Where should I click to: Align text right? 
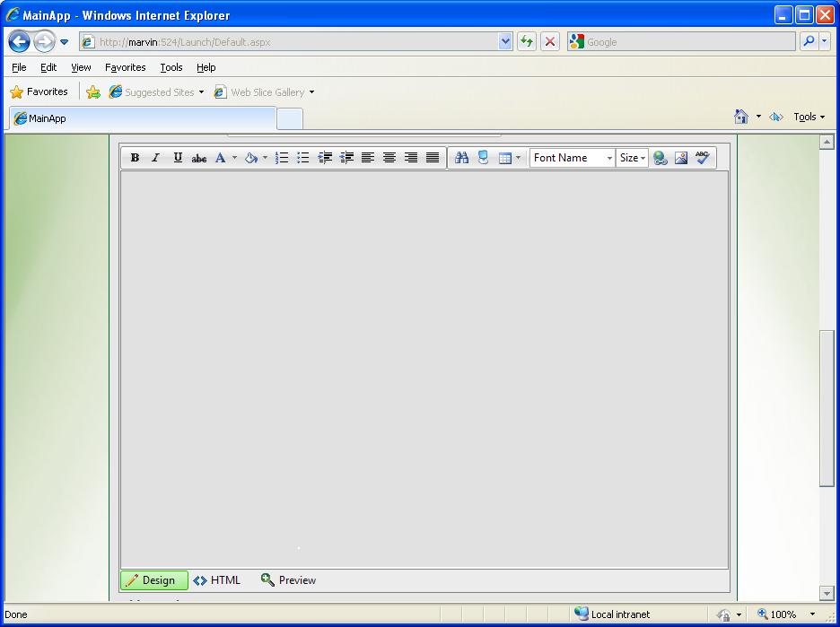[x=411, y=157]
